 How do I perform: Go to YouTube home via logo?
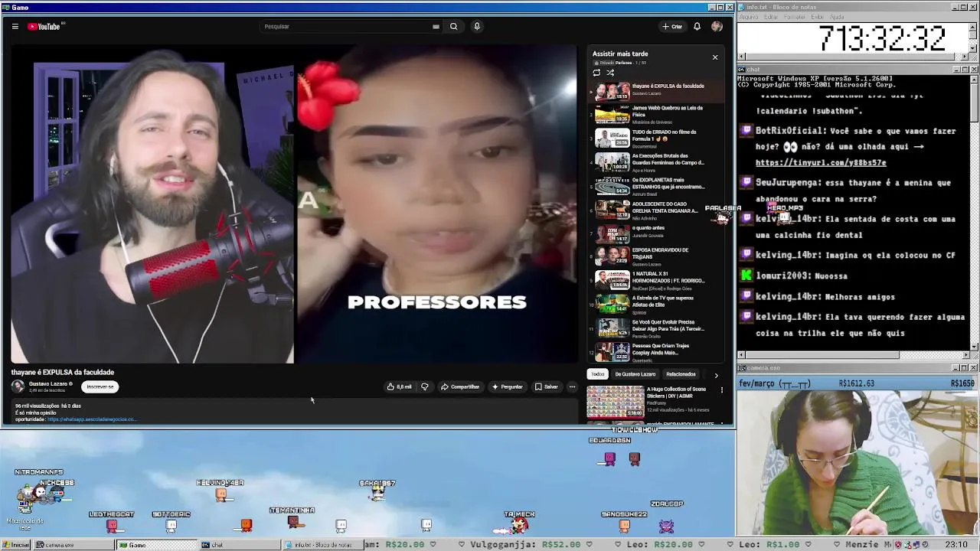pos(46,26)
